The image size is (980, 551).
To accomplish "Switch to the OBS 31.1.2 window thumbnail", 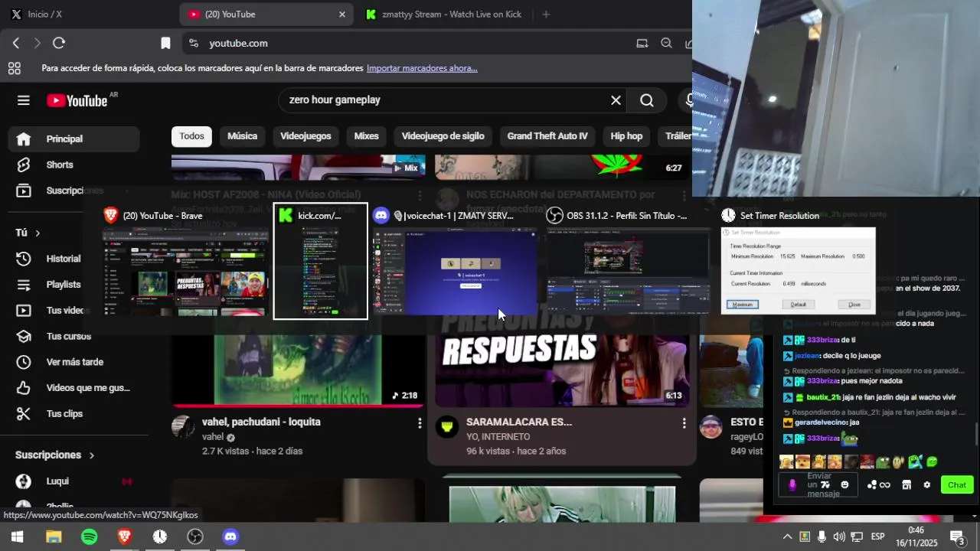I will (628, 260).
